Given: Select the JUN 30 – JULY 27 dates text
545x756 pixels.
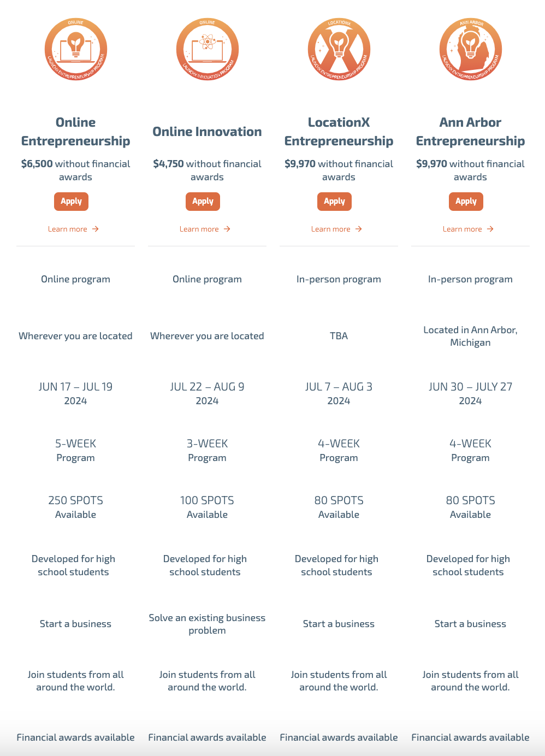Looking at the screenshot, I should click(x=470, y=387).
